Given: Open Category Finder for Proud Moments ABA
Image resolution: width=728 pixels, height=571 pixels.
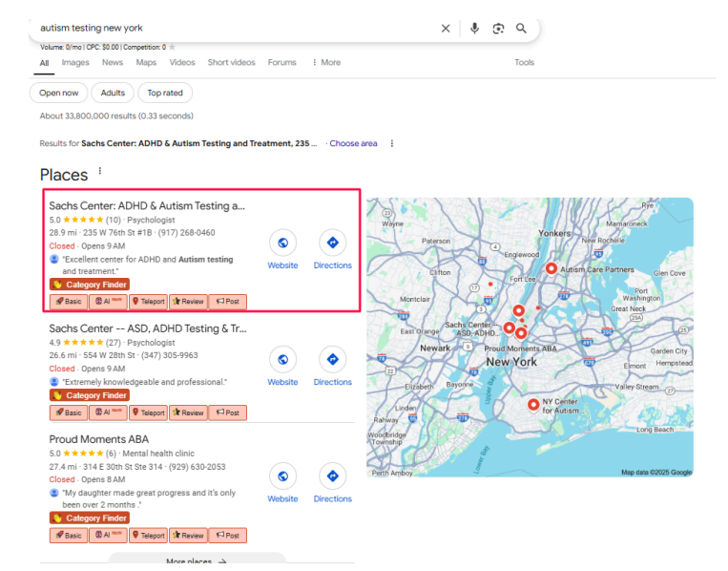Looking at the screenshot, I should [90, 518].
